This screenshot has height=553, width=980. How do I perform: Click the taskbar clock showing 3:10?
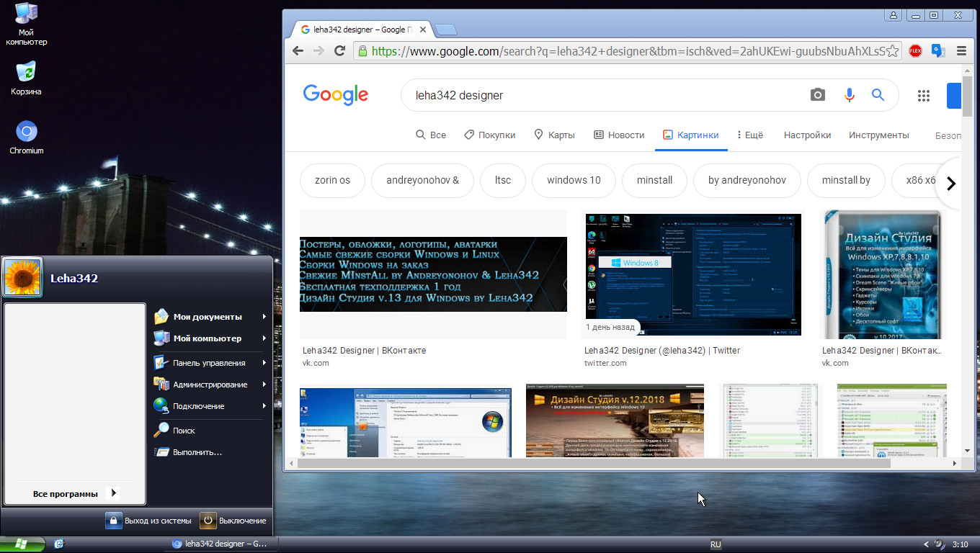coord(961,544)
